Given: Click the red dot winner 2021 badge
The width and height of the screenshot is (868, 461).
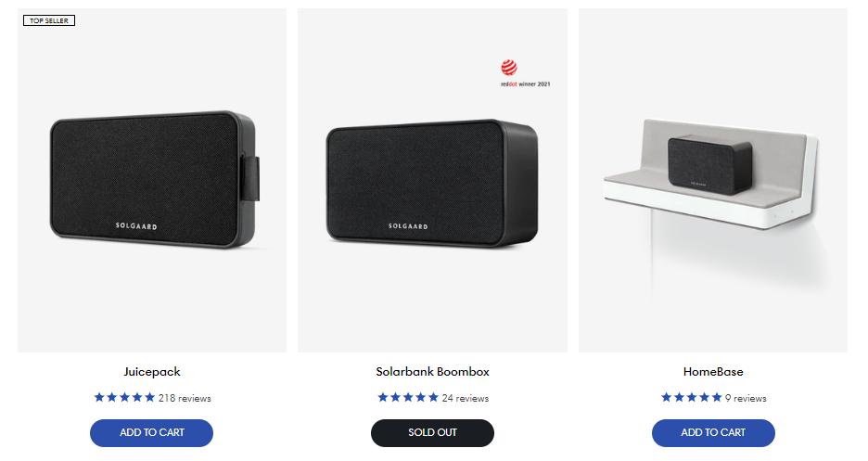Looking at the screenshot, I should click(525, 73).
